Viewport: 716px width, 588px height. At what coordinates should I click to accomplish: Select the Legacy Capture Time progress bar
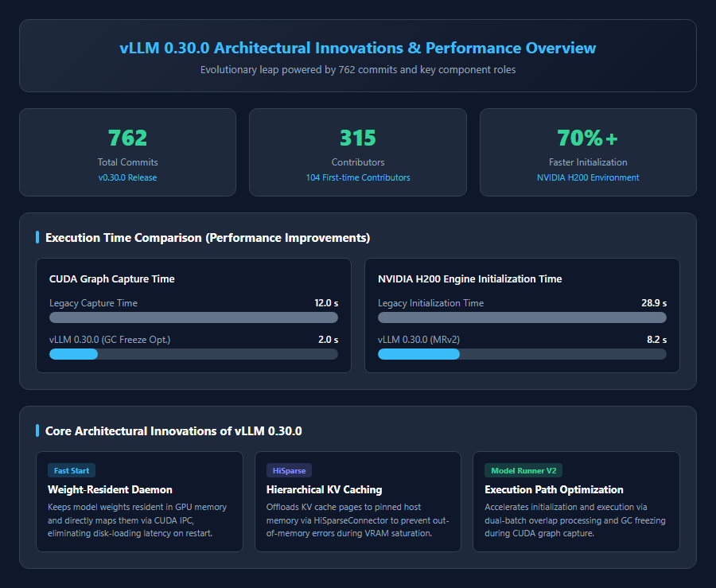pyautogui.click(x=193, y=317)
